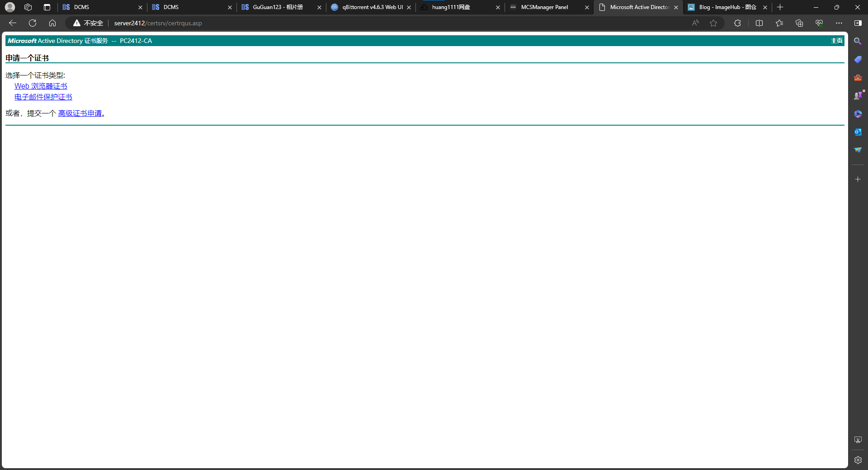Click the sidebar screenshot icon near the bottom

tap(858, 440)
